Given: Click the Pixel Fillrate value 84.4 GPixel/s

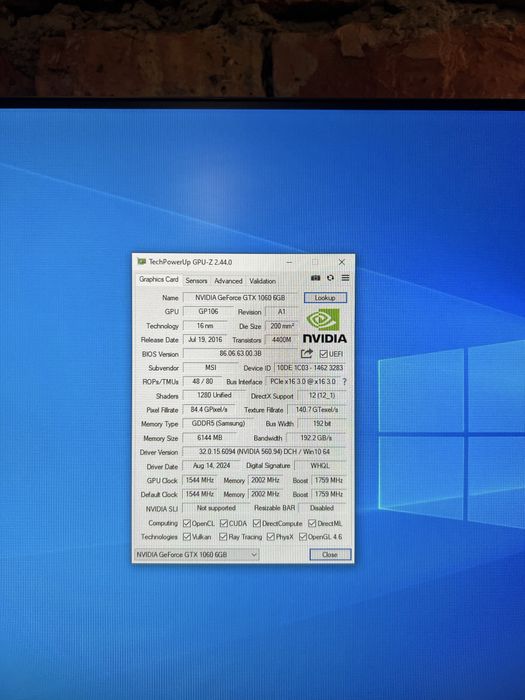Looking at the screenshot, I should point(209,409).
